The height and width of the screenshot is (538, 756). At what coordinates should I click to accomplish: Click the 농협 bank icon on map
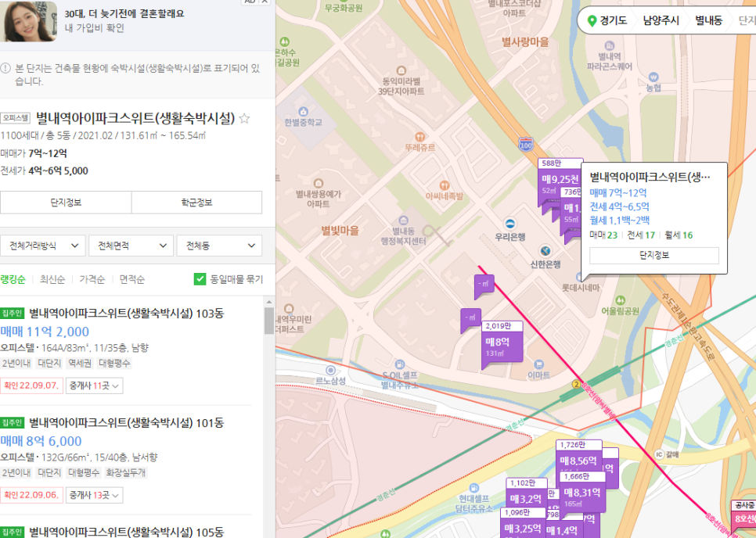tap(653, 77)
